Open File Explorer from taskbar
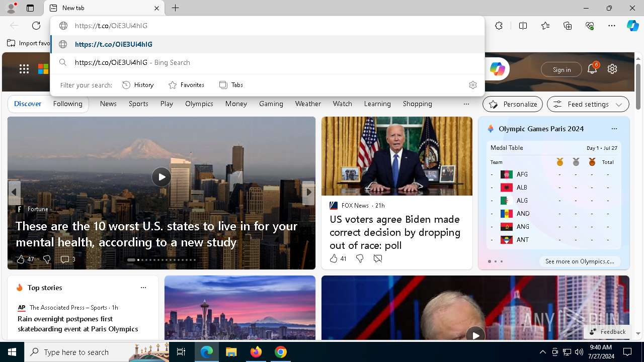This screenshot has height=362, width=644. pos(231,352)
